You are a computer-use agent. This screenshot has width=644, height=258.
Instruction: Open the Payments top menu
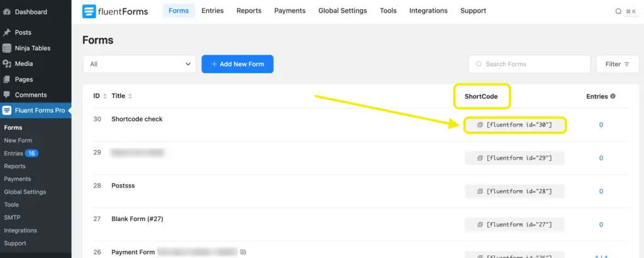pos(290,11)
